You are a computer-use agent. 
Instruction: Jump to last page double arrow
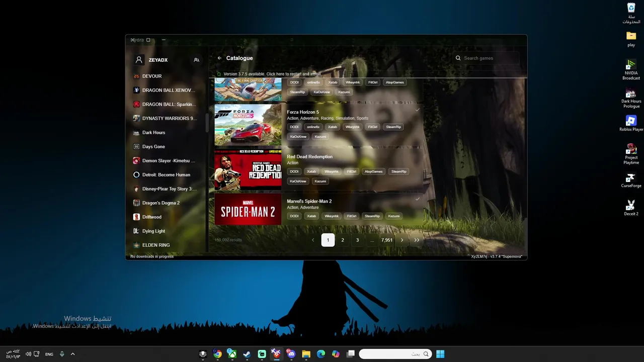click(x=417, y=240)
